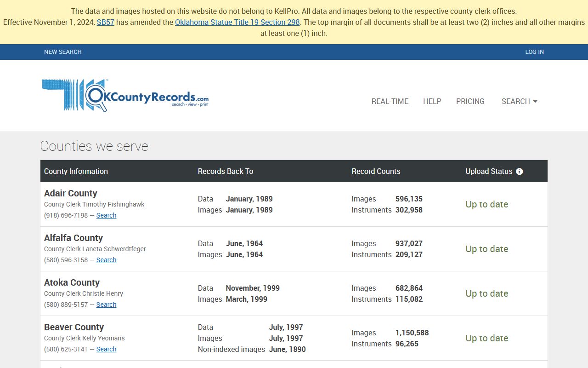Click Beaver images count 1,150,588
The height and width of the screenshot is (368, 588).
[412, 333]
